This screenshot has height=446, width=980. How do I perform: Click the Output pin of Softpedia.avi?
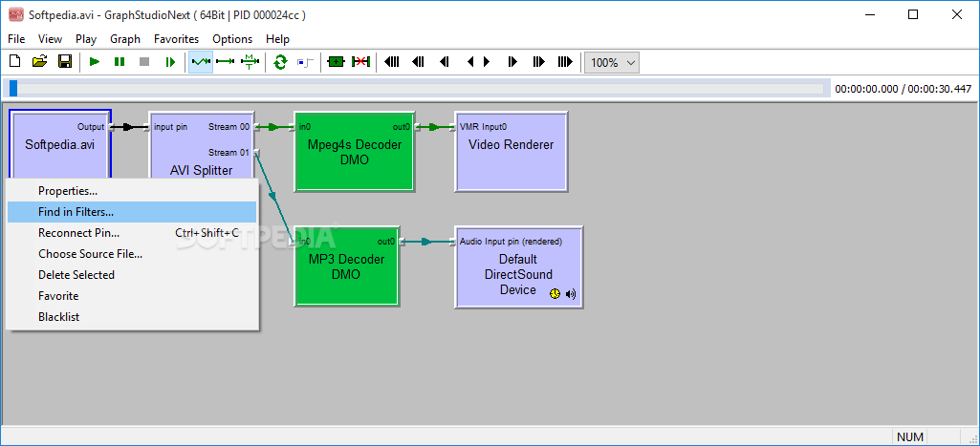point(91,127)
